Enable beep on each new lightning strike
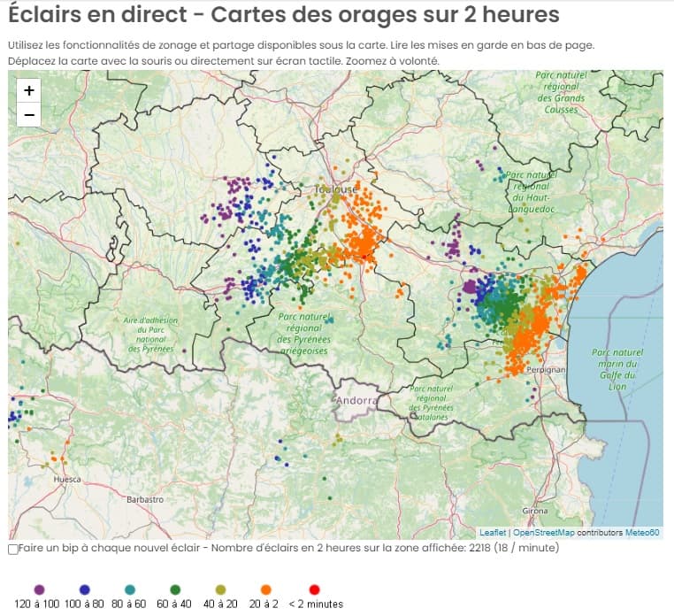674x616 pixels. pos(12,550)
